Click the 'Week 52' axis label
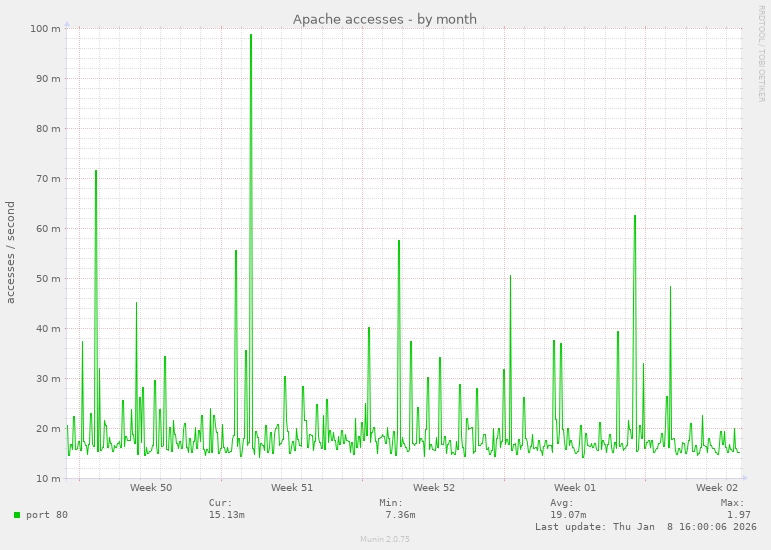771x550 pixels. coord(434,488)
